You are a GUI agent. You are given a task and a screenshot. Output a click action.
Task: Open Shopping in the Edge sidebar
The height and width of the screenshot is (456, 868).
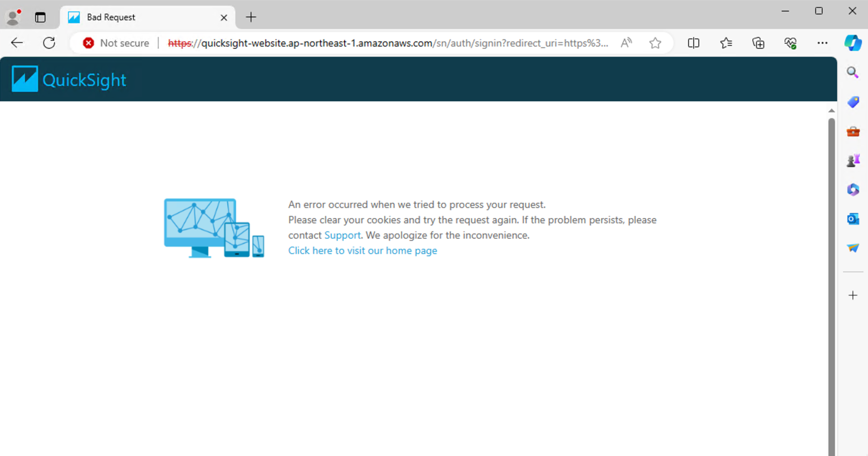pos(853,102)
